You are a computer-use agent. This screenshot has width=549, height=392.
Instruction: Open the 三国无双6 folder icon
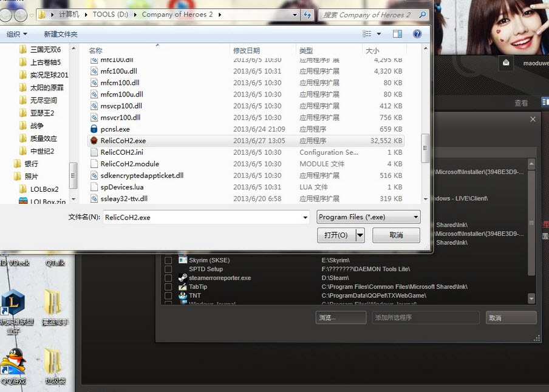(x=22, y=49)
